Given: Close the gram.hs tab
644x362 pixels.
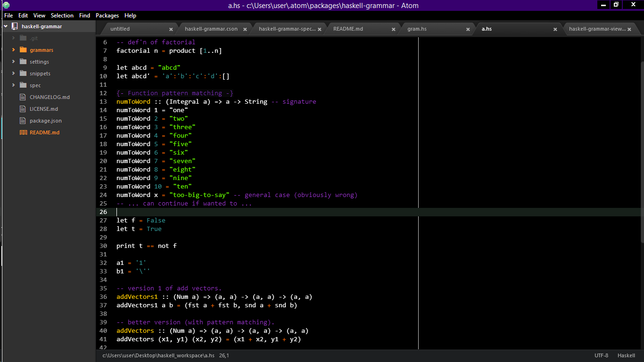Looking at the screenshot, I should pyautogui.click(x=468, y=29).
